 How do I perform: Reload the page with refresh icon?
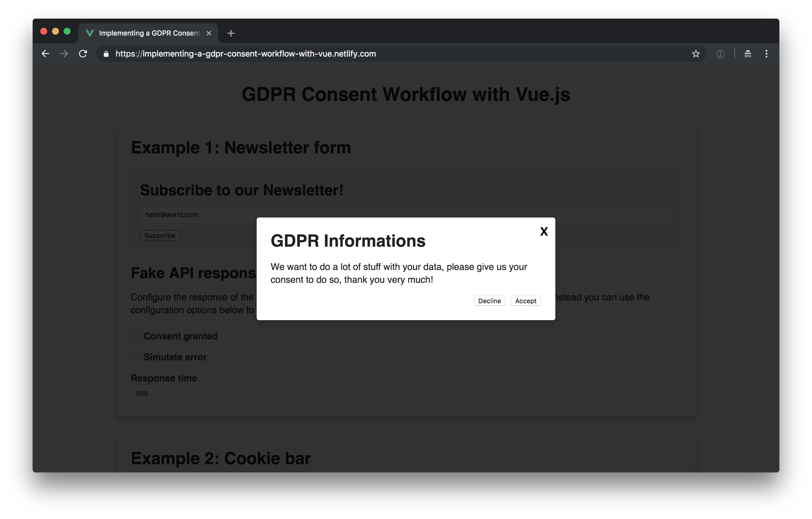click(83, 54)
